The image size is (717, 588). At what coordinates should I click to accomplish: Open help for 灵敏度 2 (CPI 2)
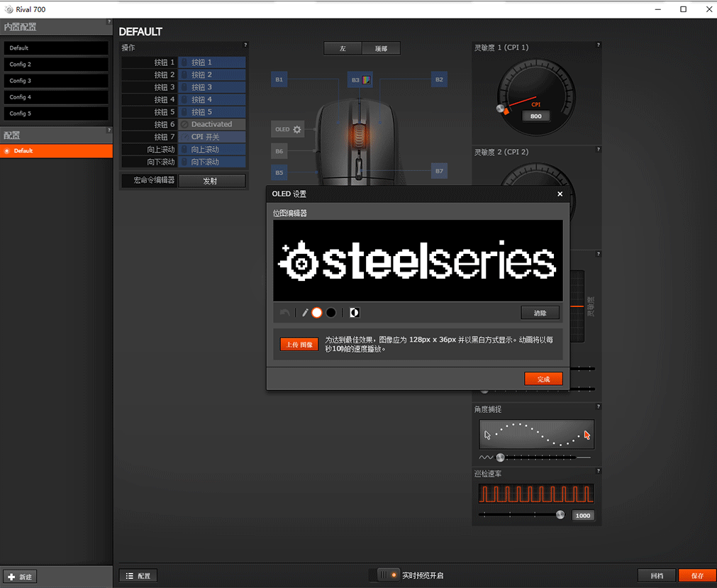coord(598,149)
